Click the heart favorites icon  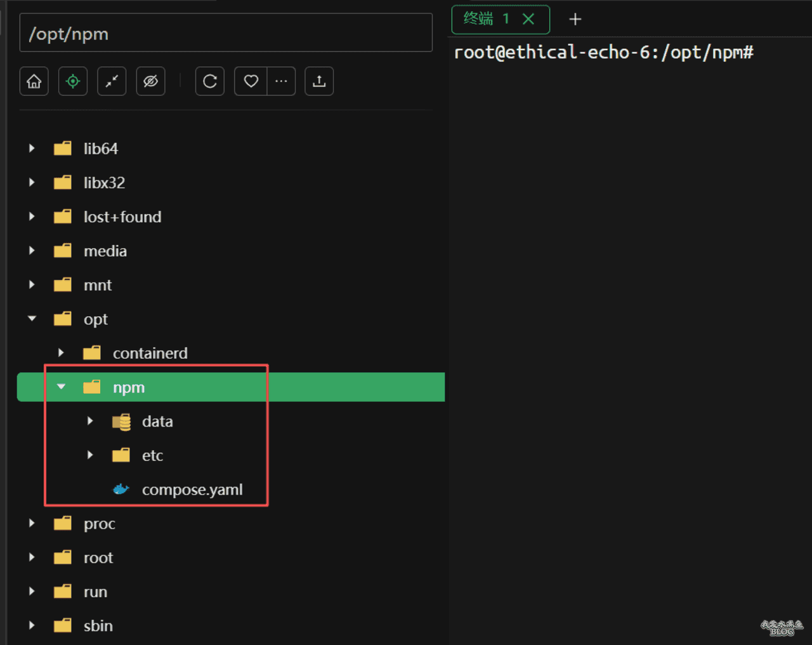(x=251, y=81)
